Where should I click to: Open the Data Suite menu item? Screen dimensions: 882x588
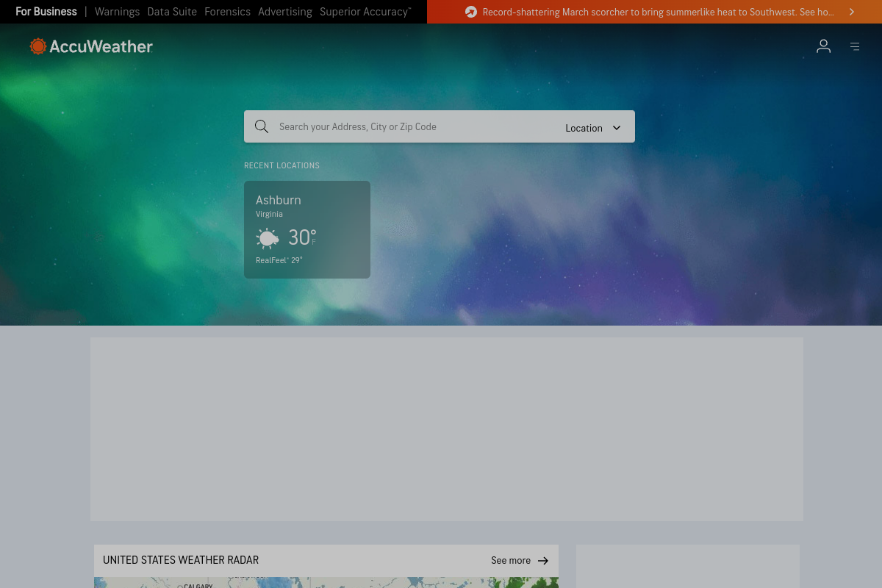pyautogui.click(x=172, y=12)
